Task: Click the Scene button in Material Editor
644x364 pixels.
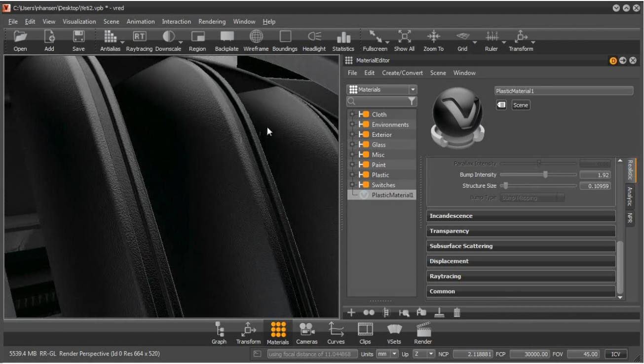Action: (x=521, y=105)
